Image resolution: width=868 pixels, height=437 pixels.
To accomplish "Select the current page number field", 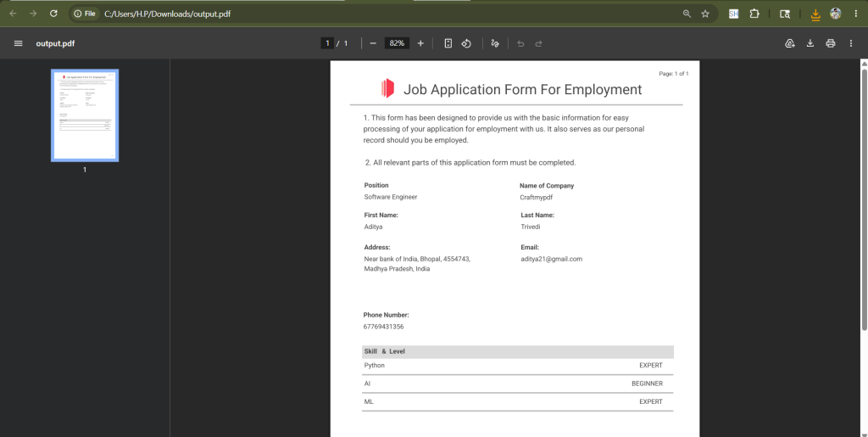I will click(x=327, y=43).
